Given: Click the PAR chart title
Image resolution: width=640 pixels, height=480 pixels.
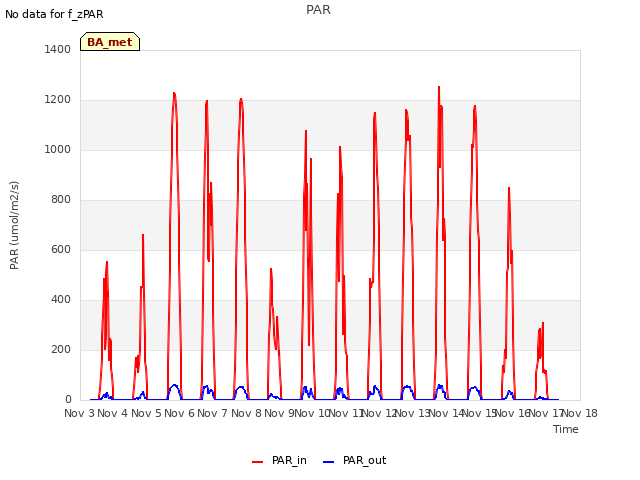Looking at the screenshot, I should pos(318,9).
